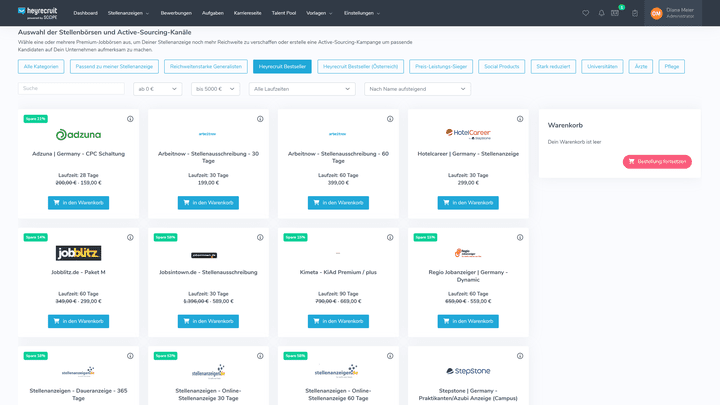Show info for Adzuna Germany CPC Schaltung
The image size is (720, 405).
130,119
